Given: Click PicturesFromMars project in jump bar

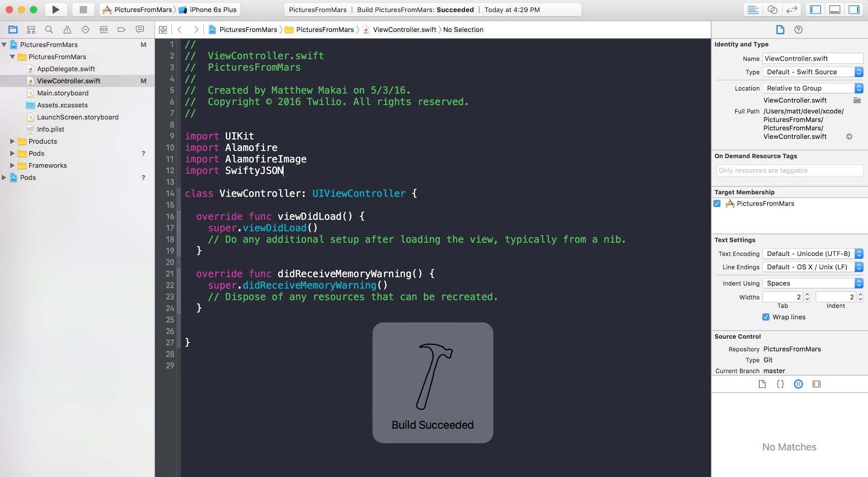Looking at the screenshot, I should (x=243, y=30).
